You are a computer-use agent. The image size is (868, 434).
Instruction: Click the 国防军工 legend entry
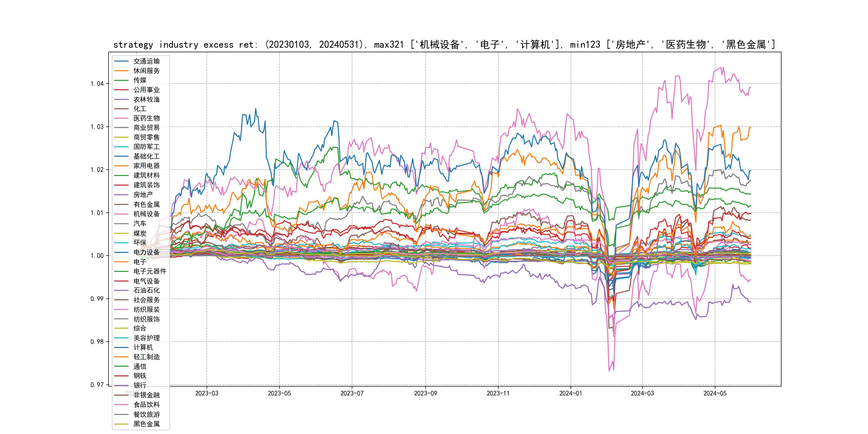tap(146, 147)
